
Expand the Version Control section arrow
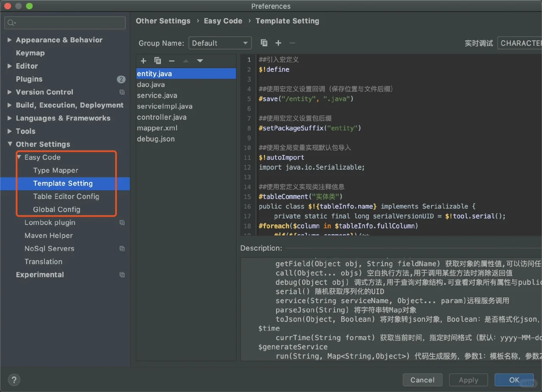[9, 92]
